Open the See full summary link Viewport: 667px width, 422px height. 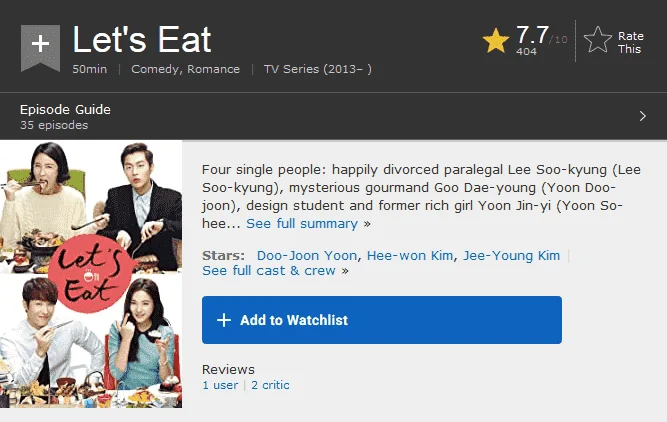[x=302, y=223]
